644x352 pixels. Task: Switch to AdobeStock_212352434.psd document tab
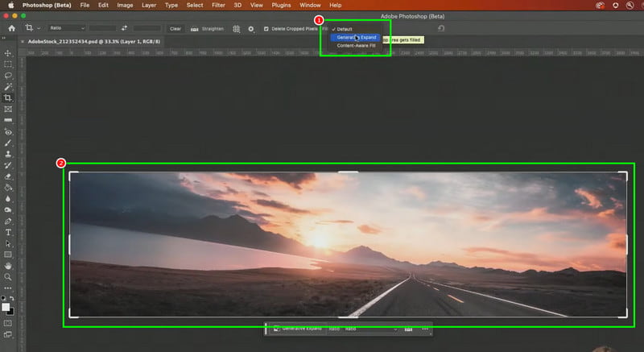pyautogui.click(x=94, y=42)
